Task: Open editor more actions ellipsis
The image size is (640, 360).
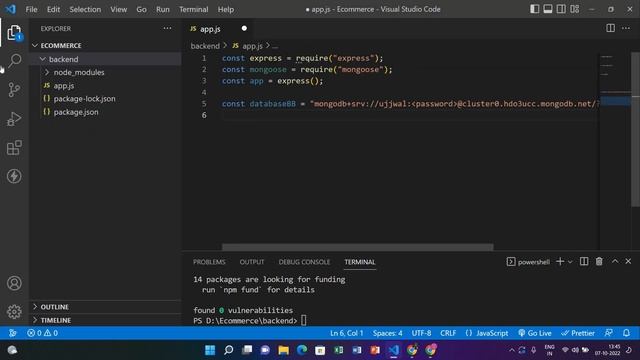Action: click(626, 28)
